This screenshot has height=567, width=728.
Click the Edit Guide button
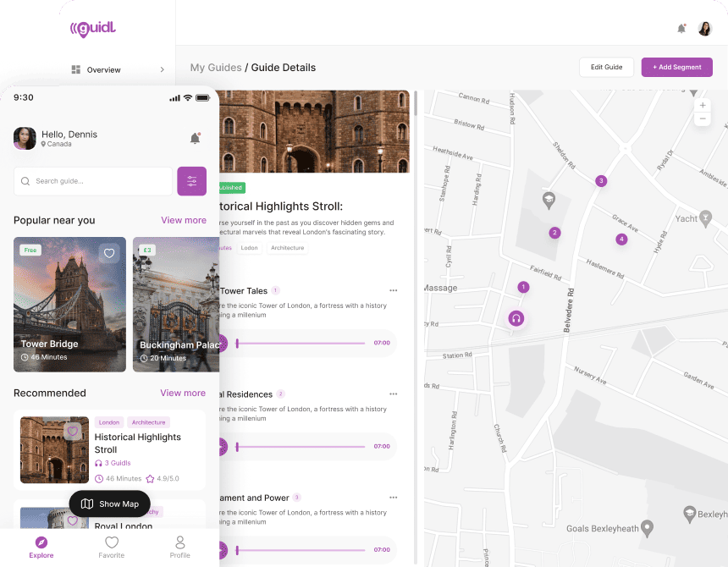tap(606, 68)
